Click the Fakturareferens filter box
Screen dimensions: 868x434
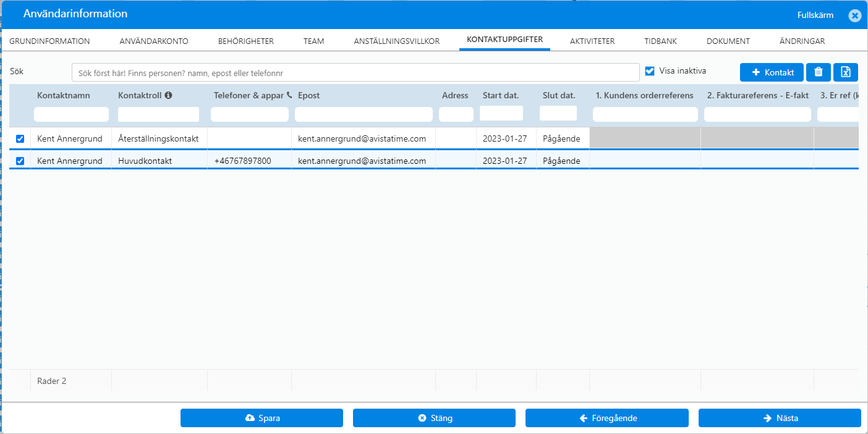pyautogui.click(x=757, y=114)
